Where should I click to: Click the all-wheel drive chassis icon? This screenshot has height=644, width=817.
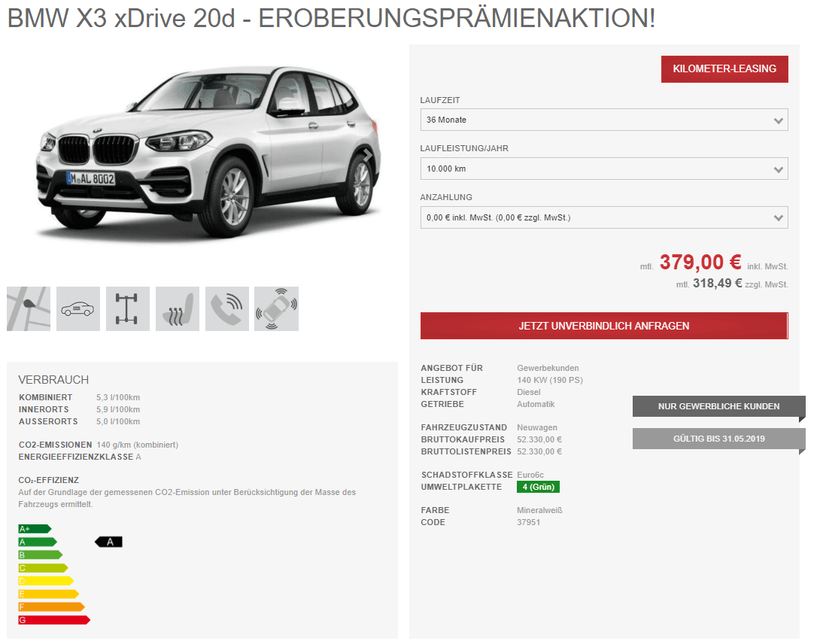(128, 308)
